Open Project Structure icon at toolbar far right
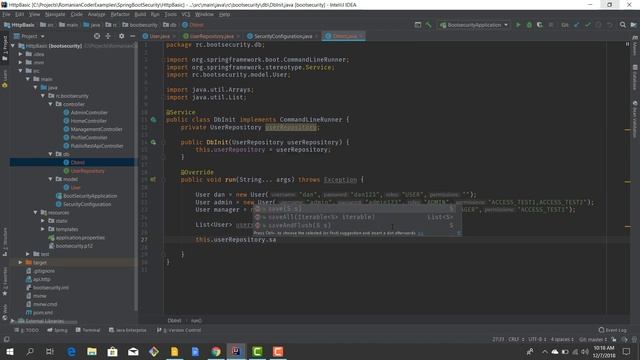 pyautogui.click(x=633, y=25)
